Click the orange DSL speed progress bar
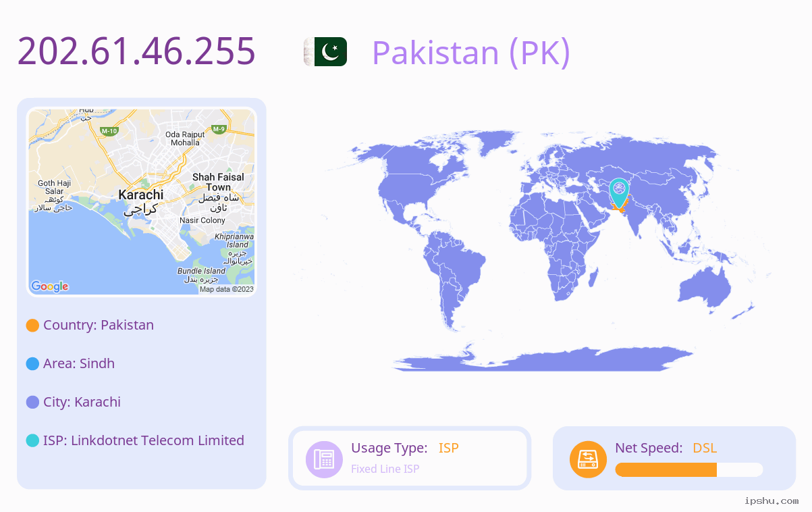812x512 pixels. 689,469
